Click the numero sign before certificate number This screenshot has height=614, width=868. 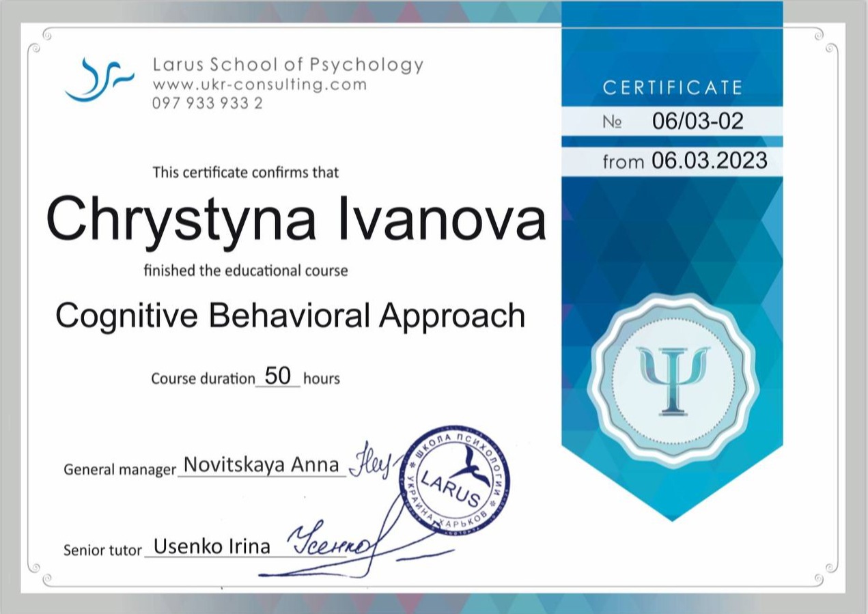(612, 122)
